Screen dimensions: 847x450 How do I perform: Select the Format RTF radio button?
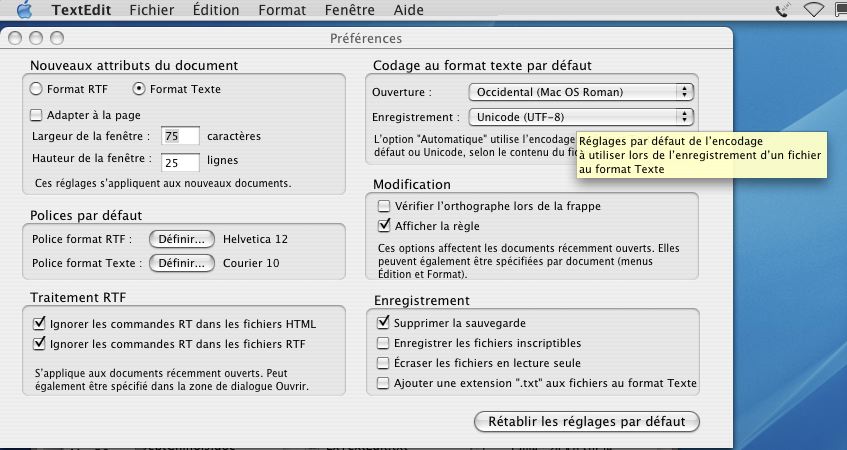[37, 89]
